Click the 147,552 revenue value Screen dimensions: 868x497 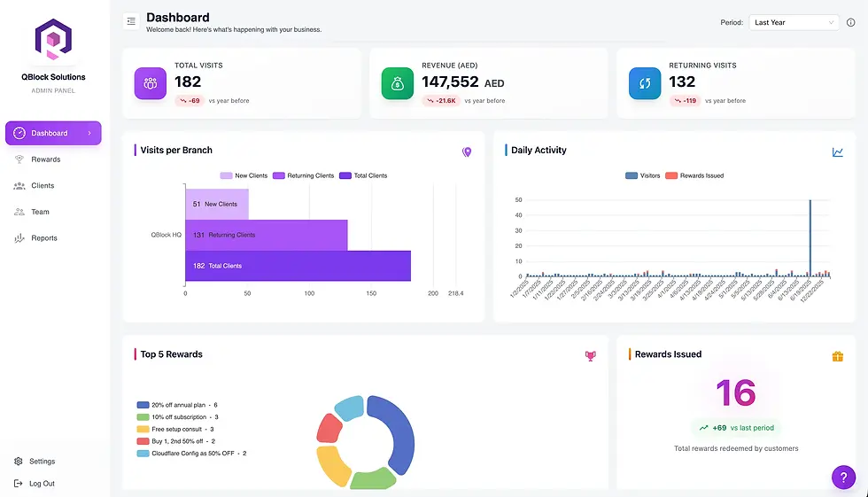coord(450,82)
